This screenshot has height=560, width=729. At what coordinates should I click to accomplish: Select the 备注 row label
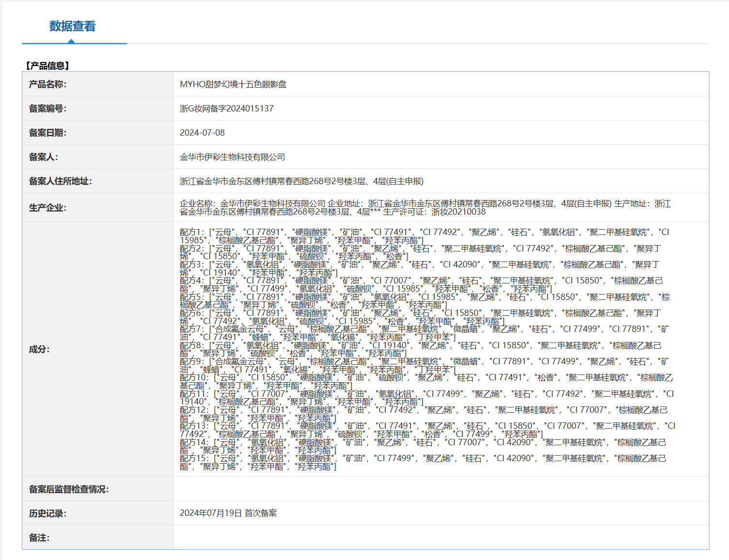point(39,538)
